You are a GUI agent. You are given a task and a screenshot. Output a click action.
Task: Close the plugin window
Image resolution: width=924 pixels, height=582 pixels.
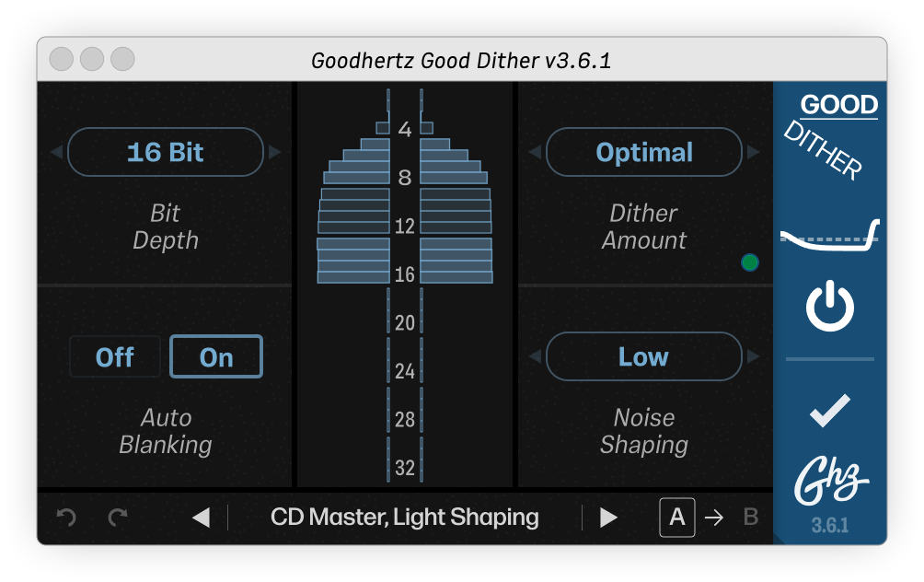coord(62,59)
